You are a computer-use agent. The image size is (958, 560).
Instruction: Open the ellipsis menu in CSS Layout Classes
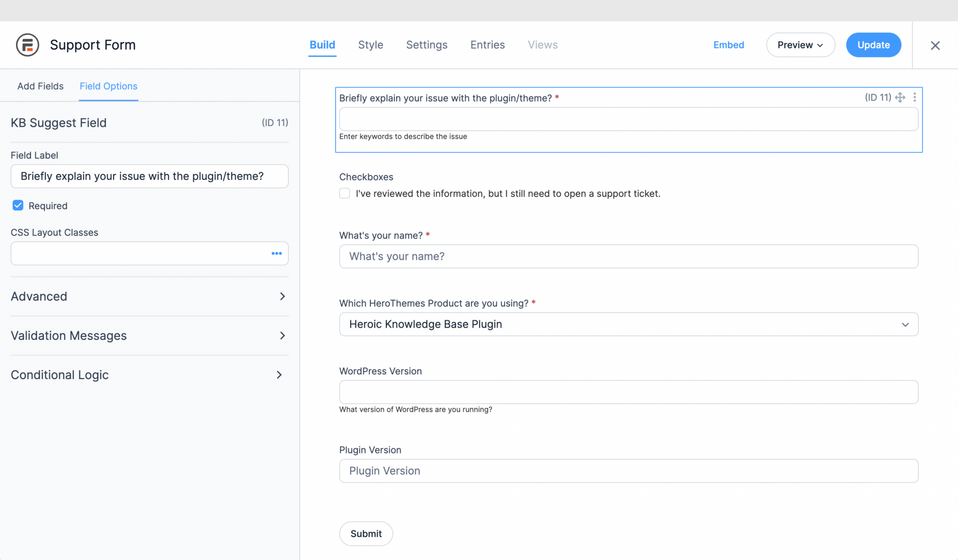[x=276, y=253]
